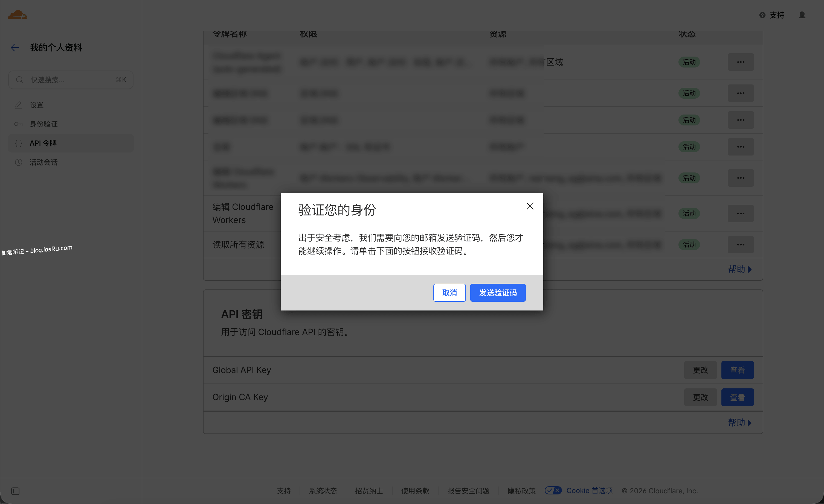Toggle the Cookie preferences check/cross icon

click(x=553, y=491)
